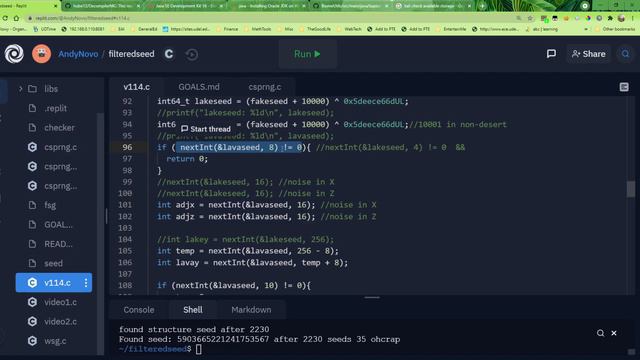Click the Share button
The width and height of the screenshot is (640, 360).
coord(588,54)
